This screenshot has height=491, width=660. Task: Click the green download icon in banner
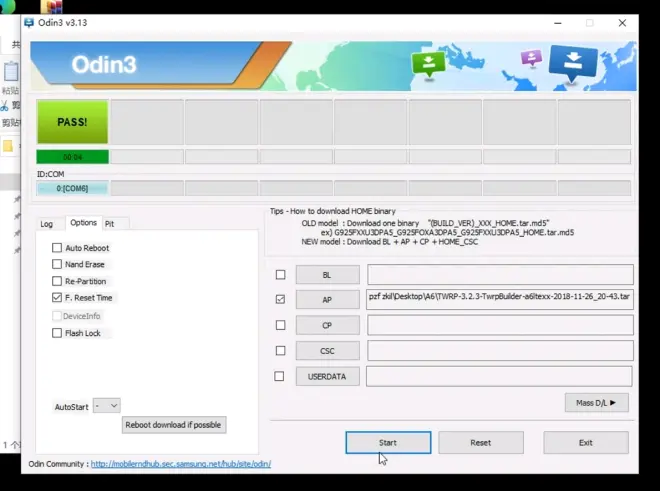click(428, 64)
